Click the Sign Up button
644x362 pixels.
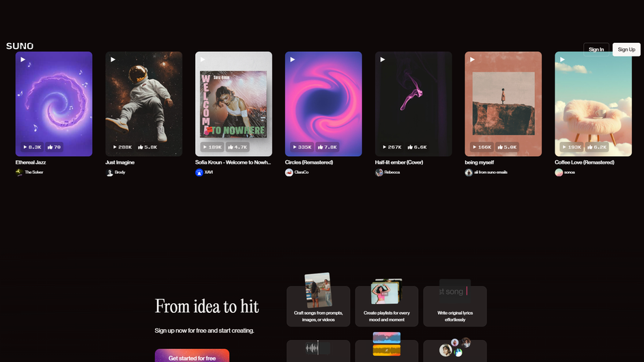tap(626, 50)
